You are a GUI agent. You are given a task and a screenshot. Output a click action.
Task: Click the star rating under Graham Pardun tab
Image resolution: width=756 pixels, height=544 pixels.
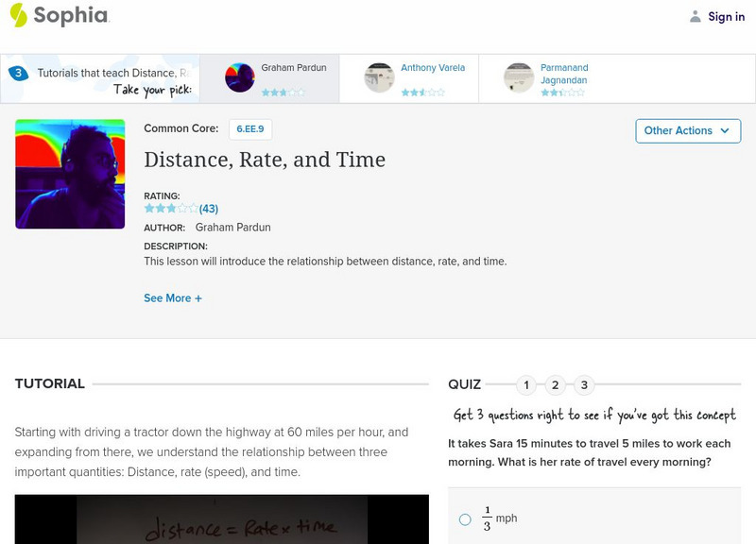tap(283, 92)
